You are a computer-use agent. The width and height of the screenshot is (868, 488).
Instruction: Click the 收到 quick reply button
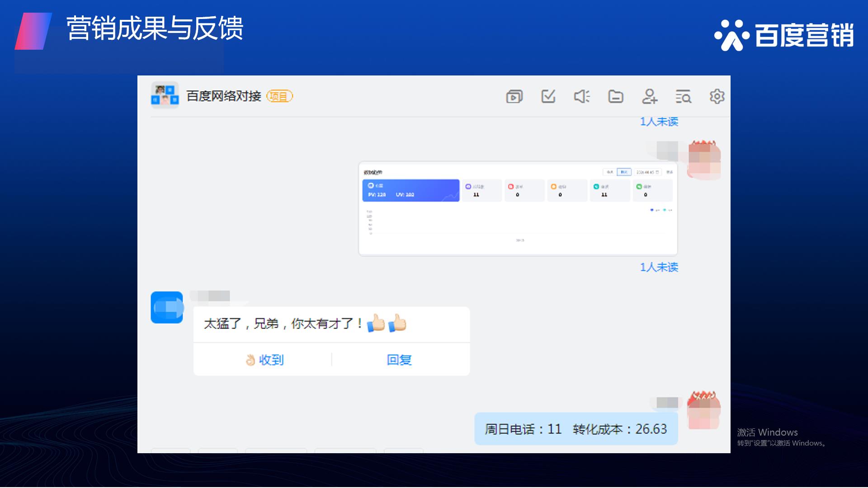[x=264, y=360]
